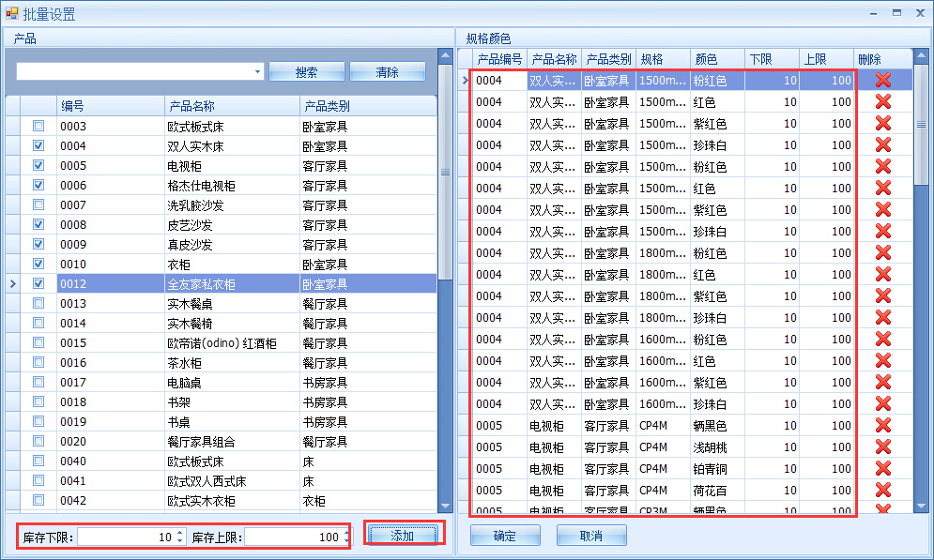The height and width of the screenshot is (560, 934).
Task: Delete the first 0004 粉红色 spec row
Action: pyautogui.click(x=880, y=81)
